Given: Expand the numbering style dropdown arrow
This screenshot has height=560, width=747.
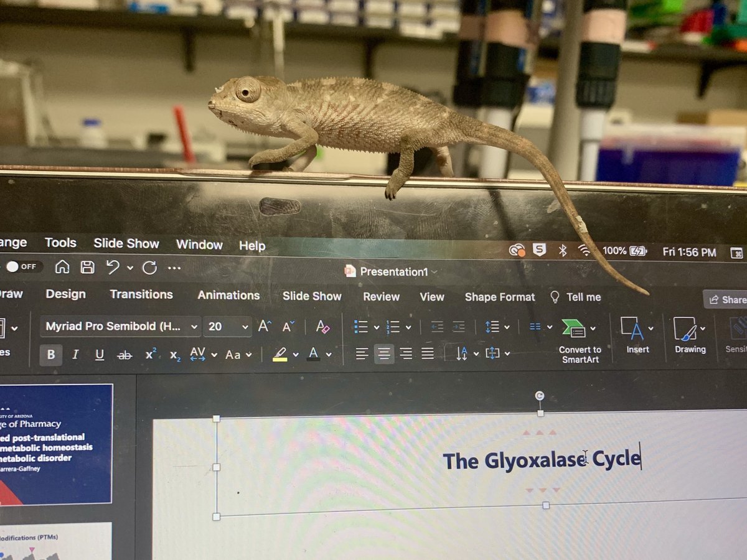Looking at the screenshot, I should pos(408,327).
